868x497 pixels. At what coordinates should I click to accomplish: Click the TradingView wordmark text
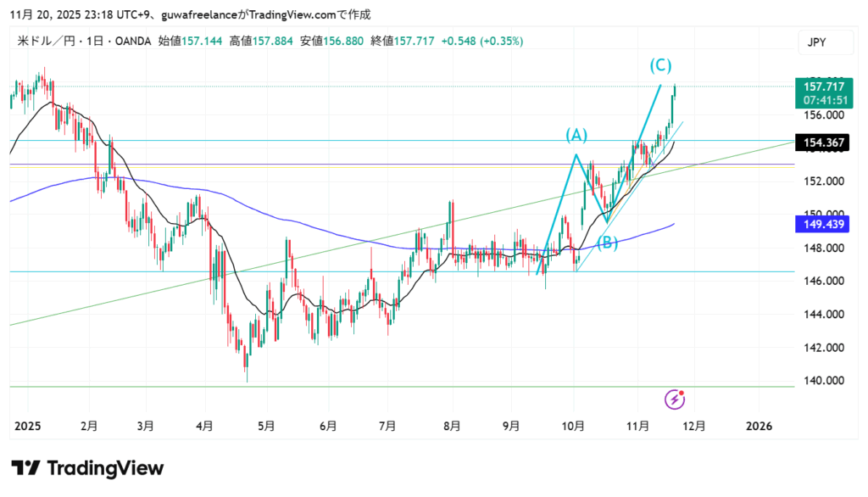(x=105, y=468)
